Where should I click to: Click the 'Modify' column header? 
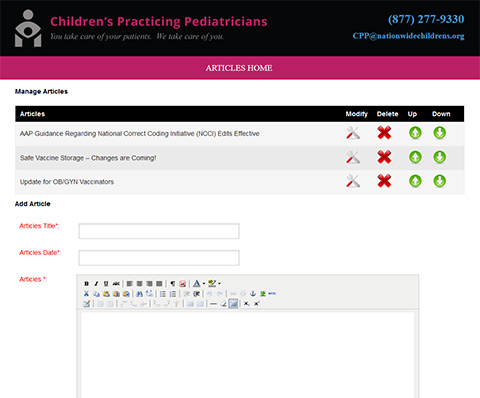tap(356, 114)
